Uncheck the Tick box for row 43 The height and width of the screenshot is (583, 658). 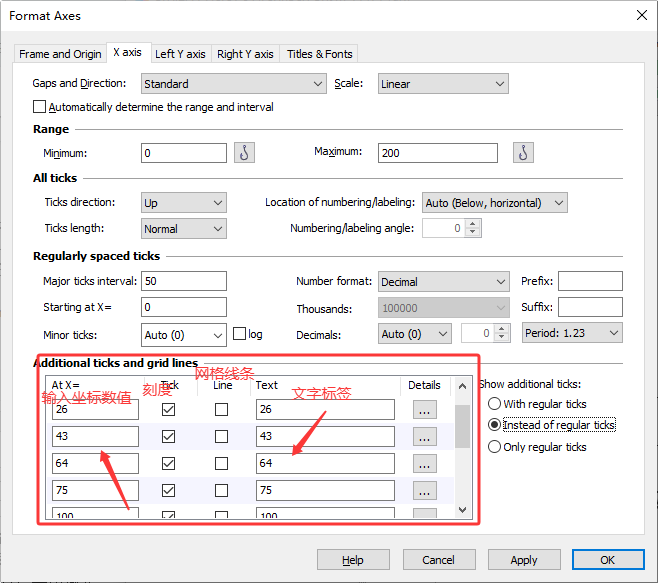[168, 437]
